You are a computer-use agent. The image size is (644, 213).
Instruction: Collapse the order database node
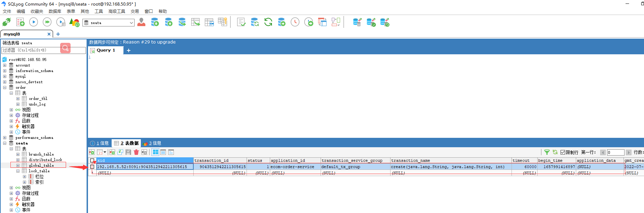(5, 87)
